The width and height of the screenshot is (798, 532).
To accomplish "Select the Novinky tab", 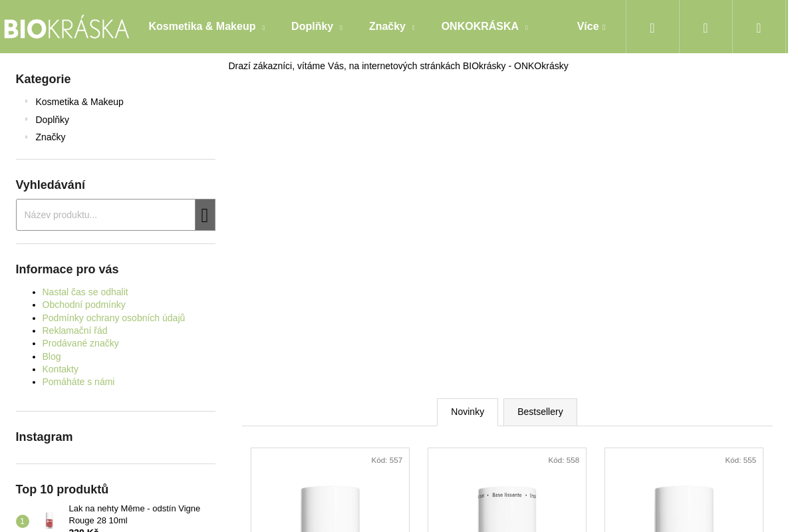I will coord(467,412).
